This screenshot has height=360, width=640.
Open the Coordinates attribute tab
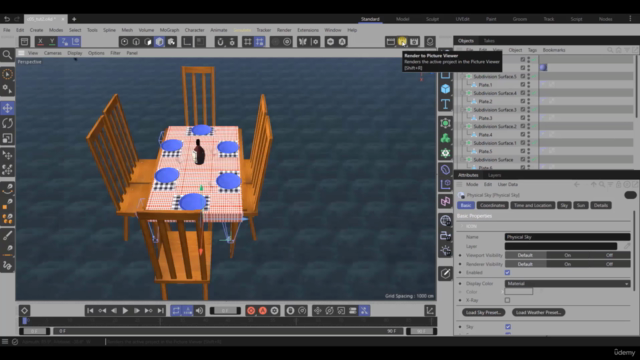point(492,205)
